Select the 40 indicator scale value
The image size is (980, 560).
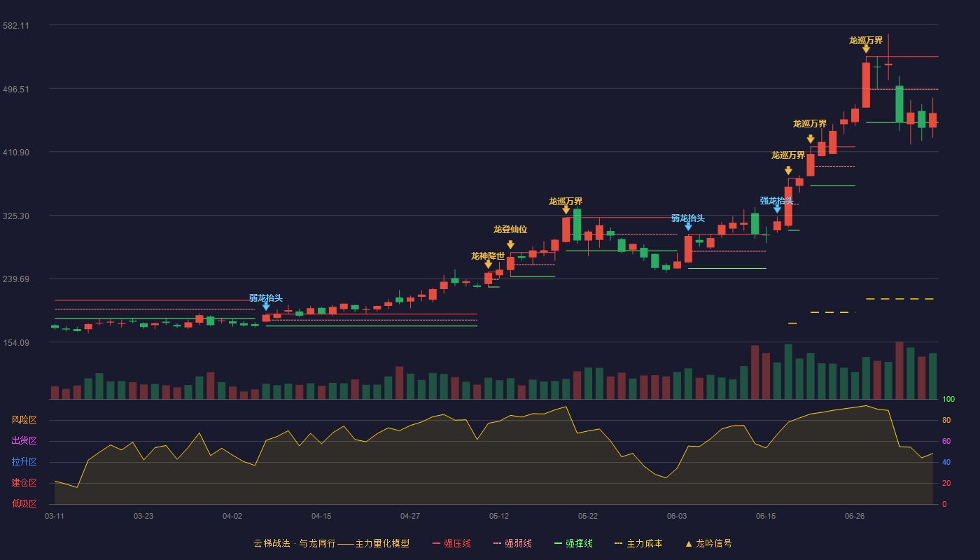946,463
